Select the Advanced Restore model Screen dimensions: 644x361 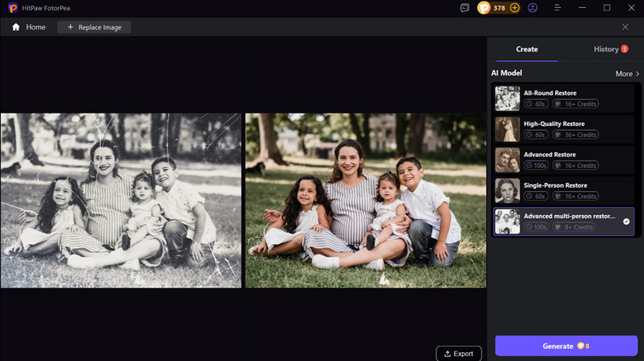564,160
